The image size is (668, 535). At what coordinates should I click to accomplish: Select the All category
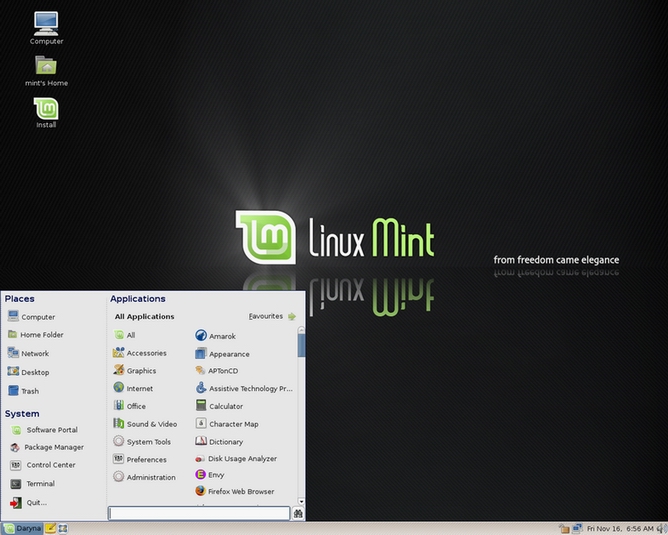124,335
